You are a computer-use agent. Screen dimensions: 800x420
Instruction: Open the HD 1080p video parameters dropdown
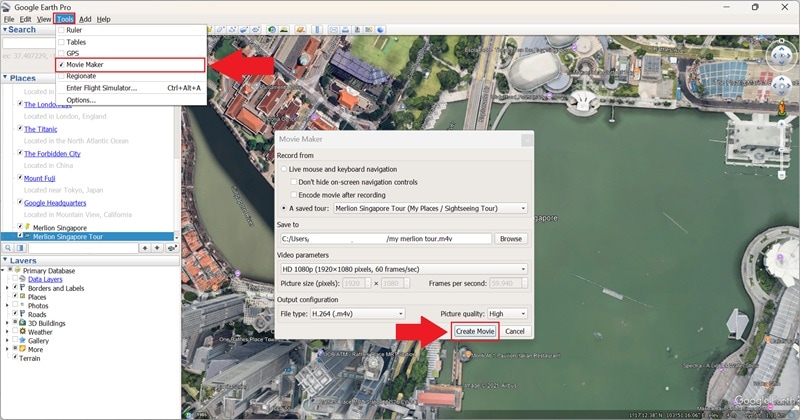(x=403, y=269)
